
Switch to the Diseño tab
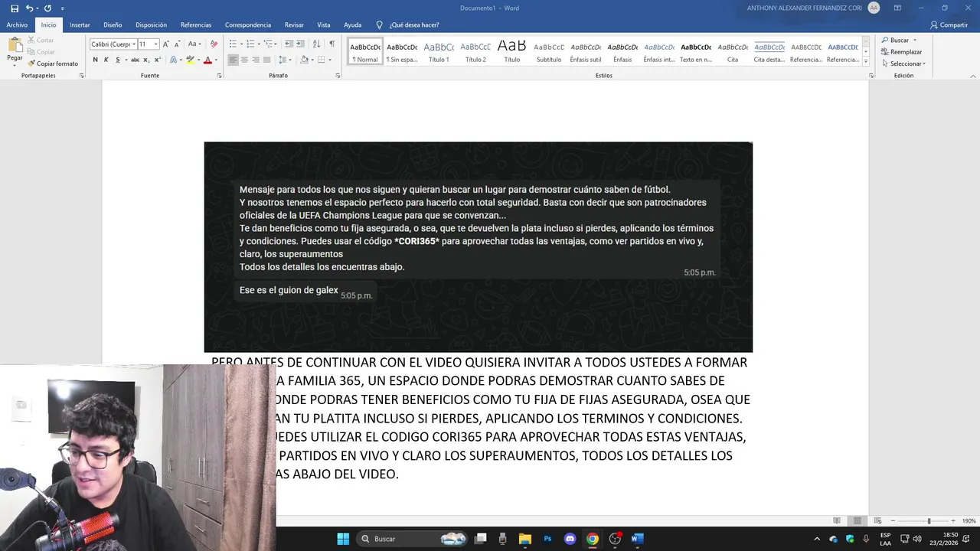pyautogui.click(x=113, y=25)
